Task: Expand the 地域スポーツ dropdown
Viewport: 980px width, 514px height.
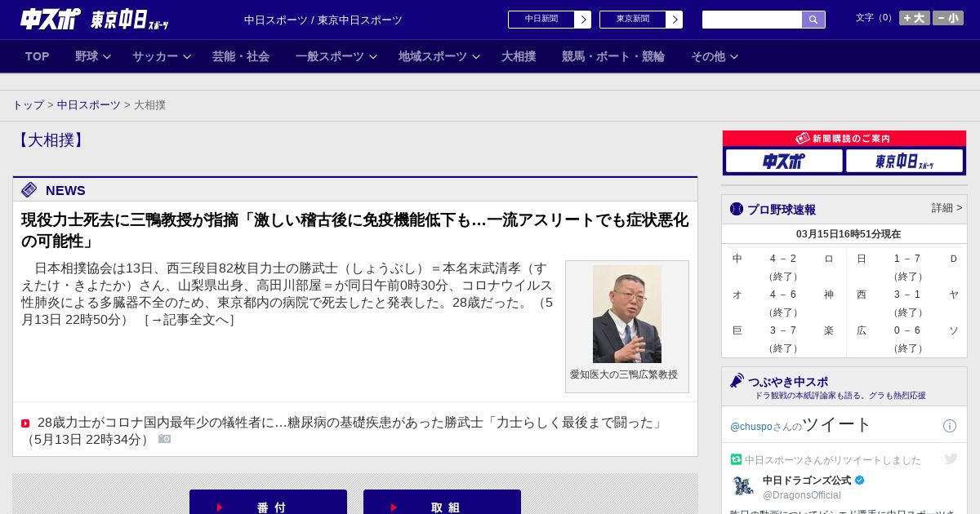Action: [439, 56]
